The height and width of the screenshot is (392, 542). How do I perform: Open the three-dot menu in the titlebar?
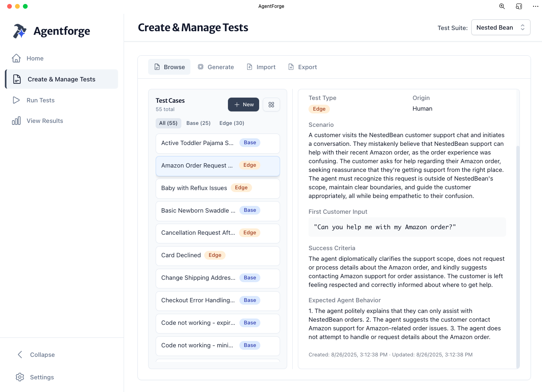(535, 6)
